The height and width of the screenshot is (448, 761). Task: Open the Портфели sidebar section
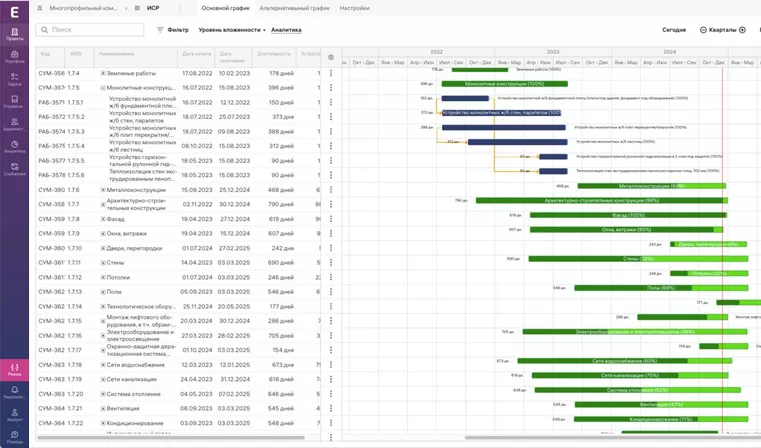click(15, 56)
